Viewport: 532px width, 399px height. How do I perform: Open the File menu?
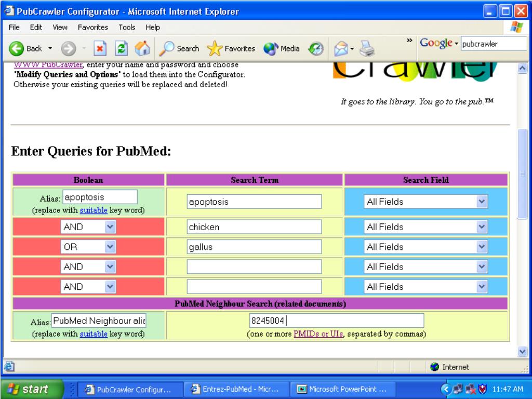click(x=14, y=27)
